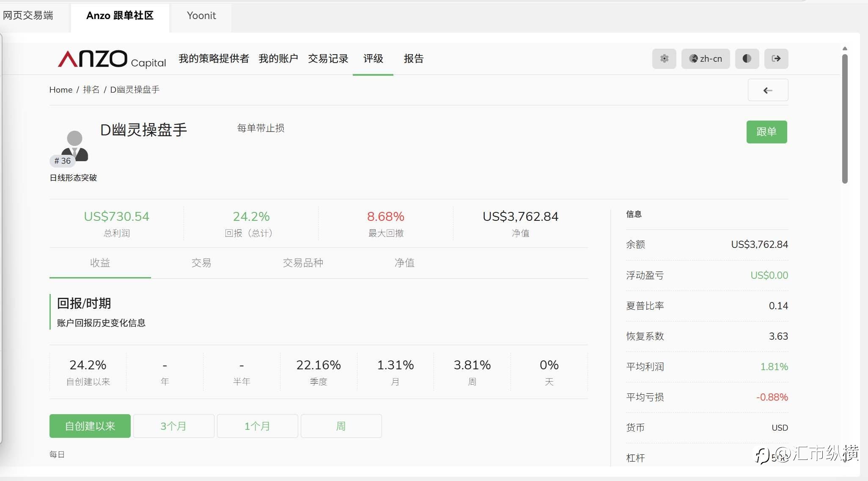The image size is (868, 481).
Task: Toggle dark mode contrast icon
Action: [x=747, y=59]
